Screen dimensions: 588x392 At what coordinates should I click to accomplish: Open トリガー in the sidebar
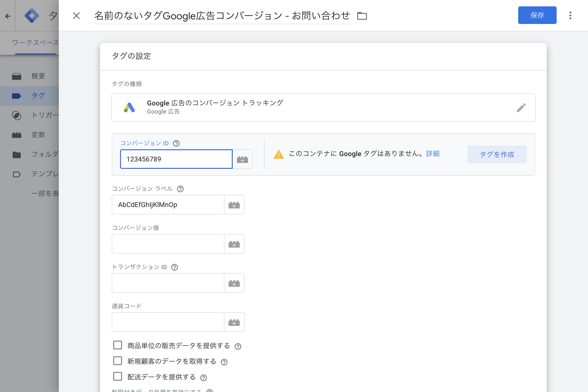pyautogui.click(x=29, y=115)
